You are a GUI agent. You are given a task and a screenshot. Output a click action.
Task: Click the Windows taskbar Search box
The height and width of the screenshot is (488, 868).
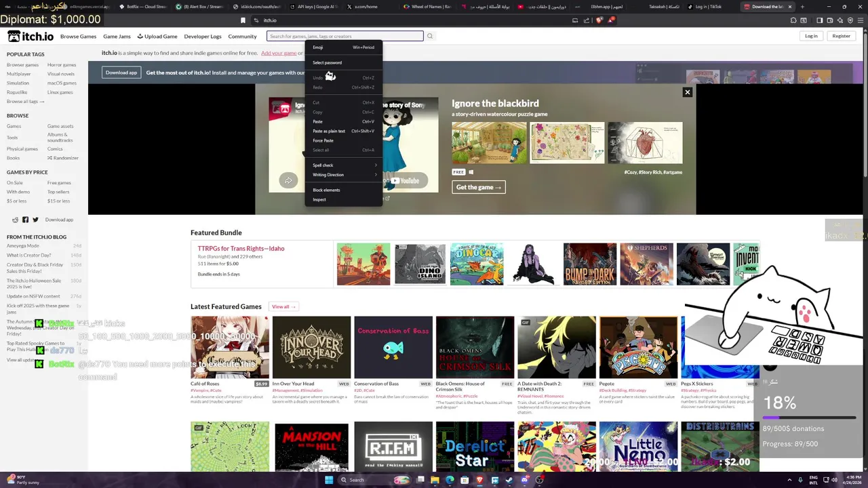click(373, 480)
